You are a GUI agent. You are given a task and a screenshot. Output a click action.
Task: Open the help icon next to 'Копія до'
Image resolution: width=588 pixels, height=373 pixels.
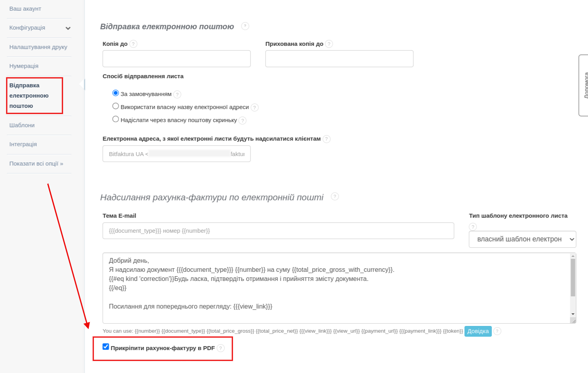pos(133,44)
